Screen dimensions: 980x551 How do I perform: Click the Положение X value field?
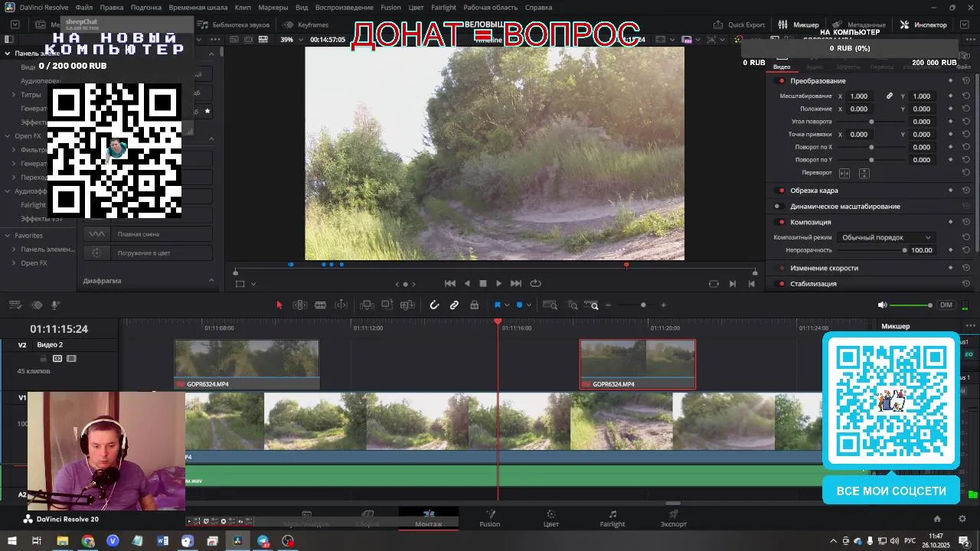point(859,109)
